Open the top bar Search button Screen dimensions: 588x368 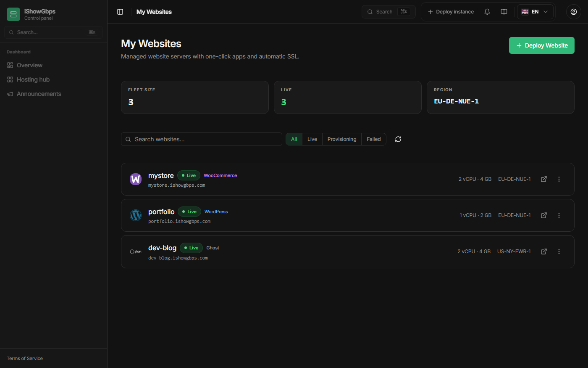coord(388,12)
